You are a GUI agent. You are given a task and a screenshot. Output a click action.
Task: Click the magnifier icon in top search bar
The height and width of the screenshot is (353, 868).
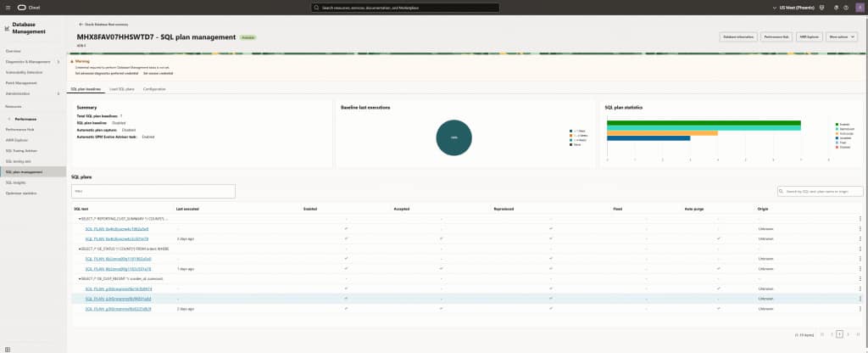click(x=316, y=8)
